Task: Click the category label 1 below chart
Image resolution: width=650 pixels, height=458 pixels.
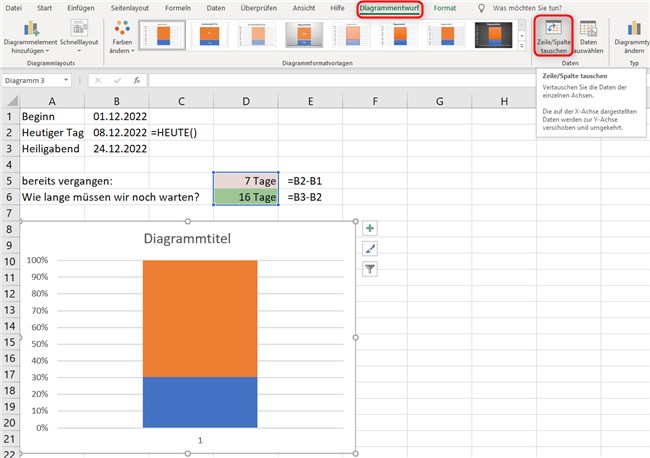Action: point(200,440)
